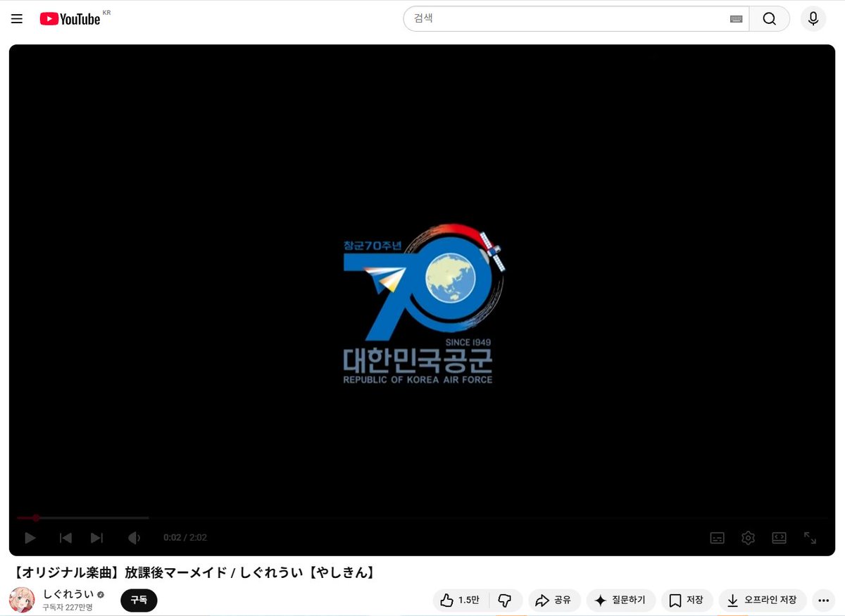The image size is (845, 616).
Task: Dislike the video
Action: click(505, 601)
